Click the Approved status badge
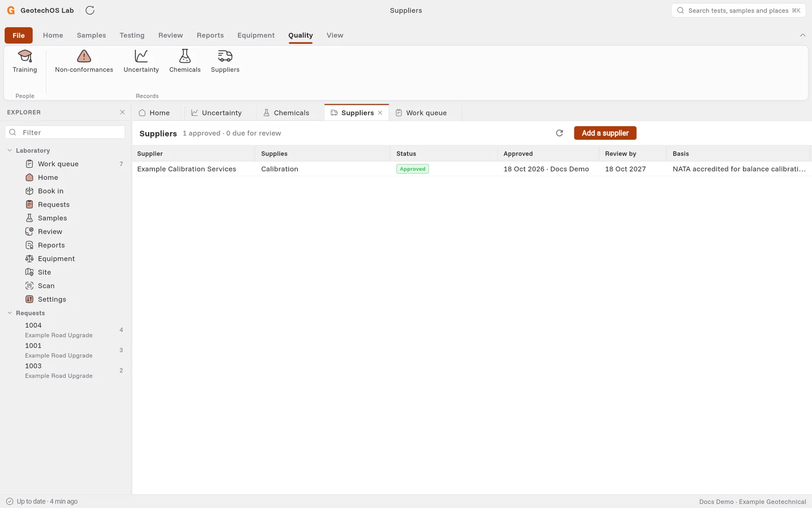 pyautogui.click(x=413, y=169)
